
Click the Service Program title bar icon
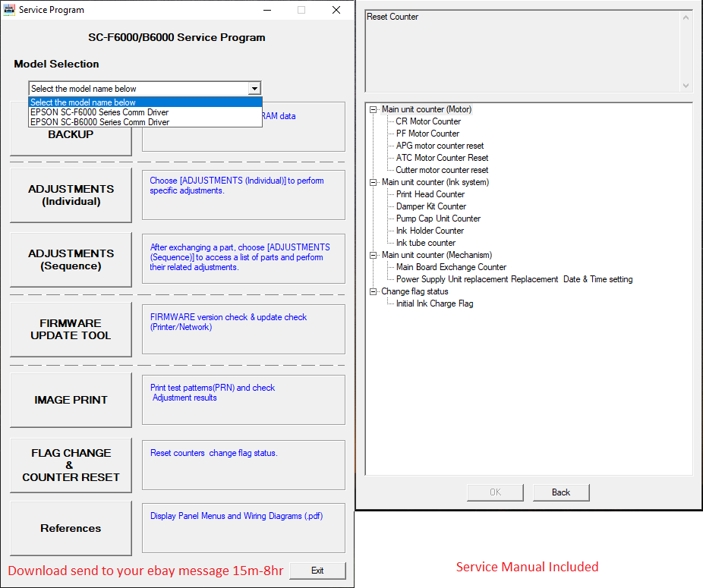pyautogui.click(x=9, y=9)
